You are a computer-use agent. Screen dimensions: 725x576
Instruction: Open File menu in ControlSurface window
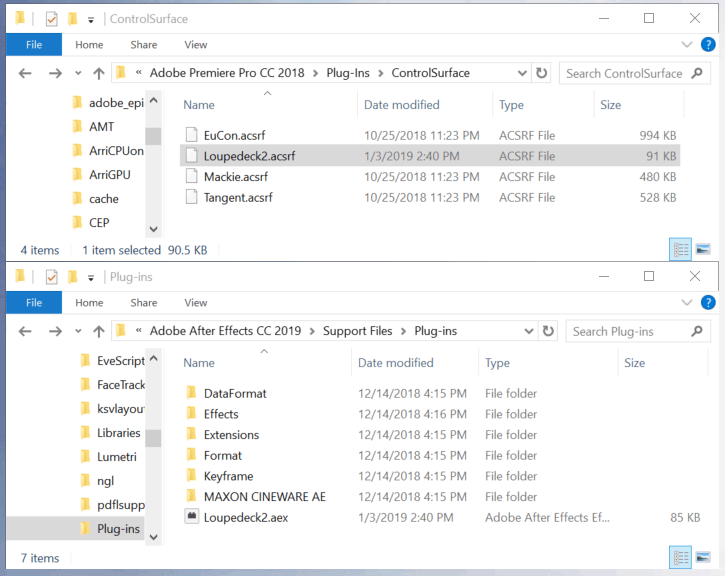pos(34,45)
